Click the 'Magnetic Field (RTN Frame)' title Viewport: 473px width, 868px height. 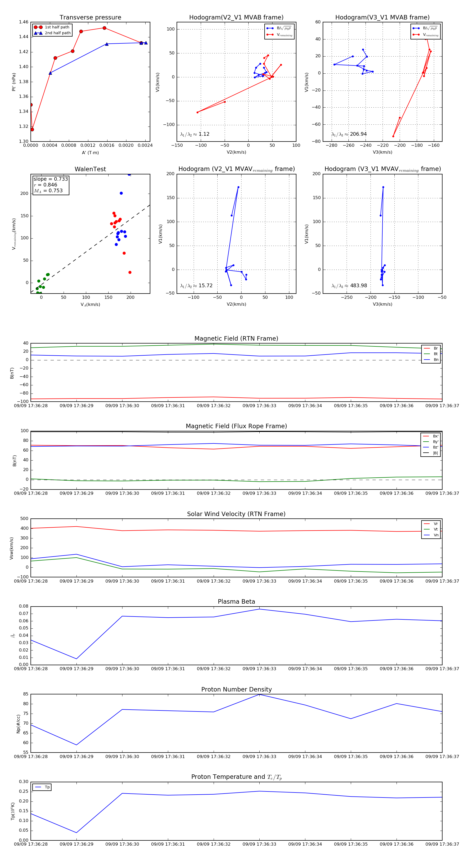pyautogui.click(x=236, y=339)
